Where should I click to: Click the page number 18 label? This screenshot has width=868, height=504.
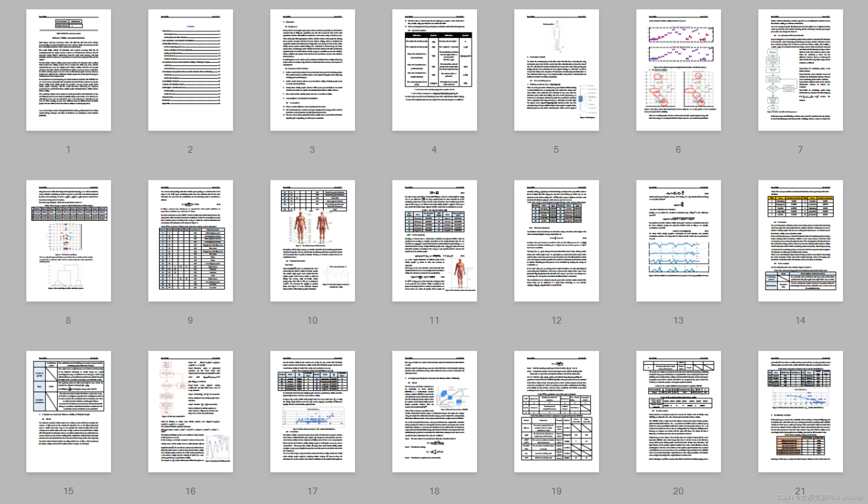[x=434, y=491]
